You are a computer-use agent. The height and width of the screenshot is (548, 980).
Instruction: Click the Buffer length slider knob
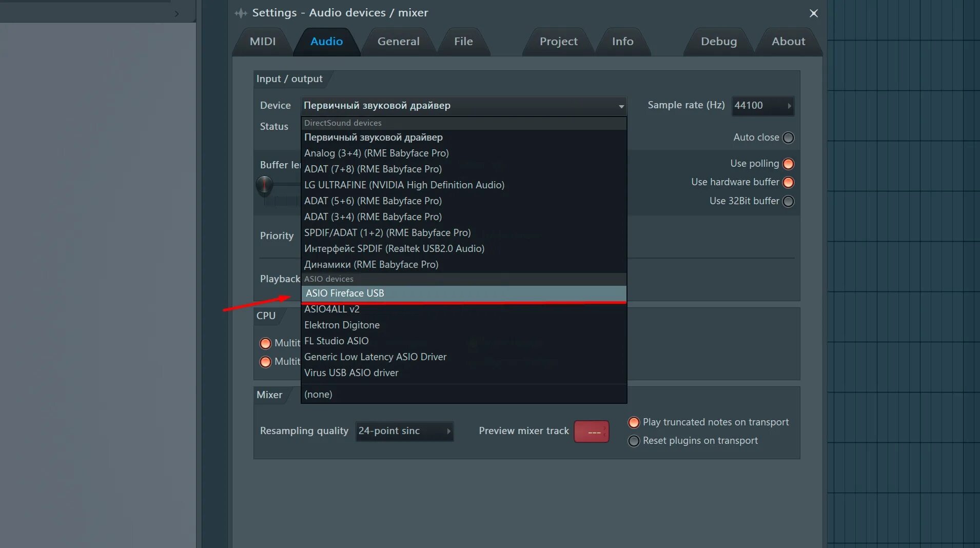coord(264,185)
